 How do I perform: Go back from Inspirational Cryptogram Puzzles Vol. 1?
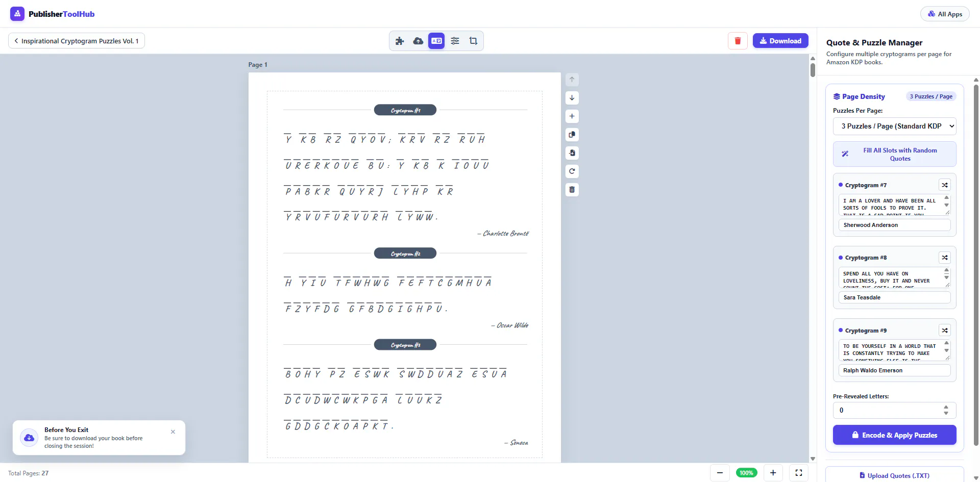coord(77,41)
